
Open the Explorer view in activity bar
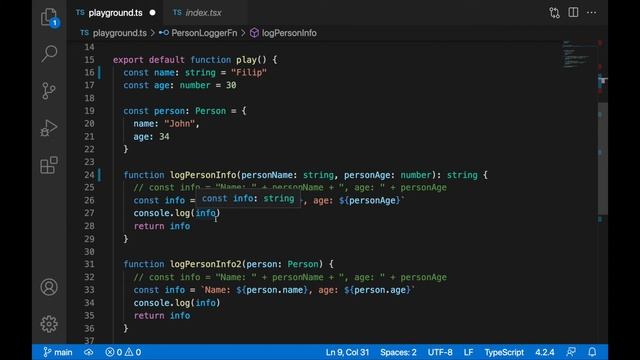click(x=49, y=18)
